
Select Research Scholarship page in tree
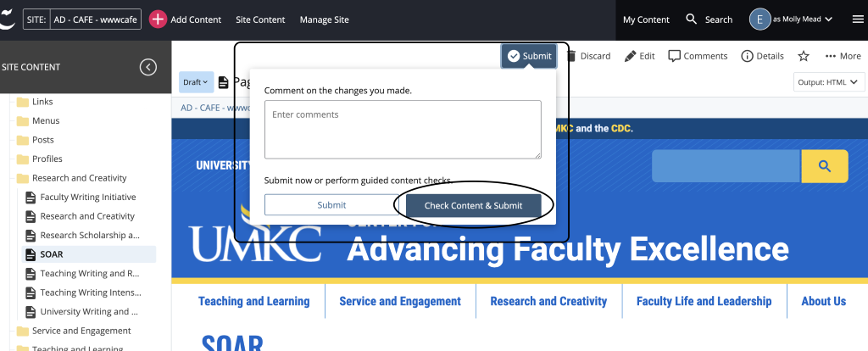pyautogui.click(x=90, y=236)
